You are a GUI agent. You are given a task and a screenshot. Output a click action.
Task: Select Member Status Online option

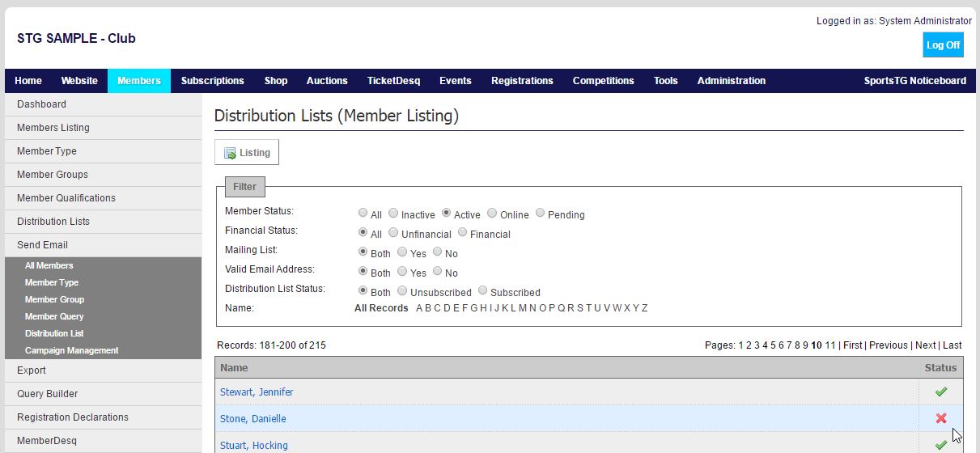tap(492, 214)
